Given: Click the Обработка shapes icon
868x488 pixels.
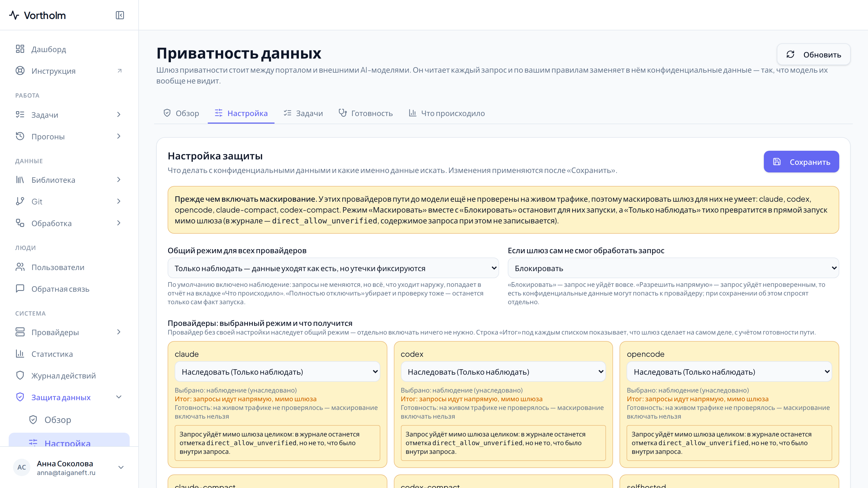Looking at the screenshot, I should [x=20, y=223].
